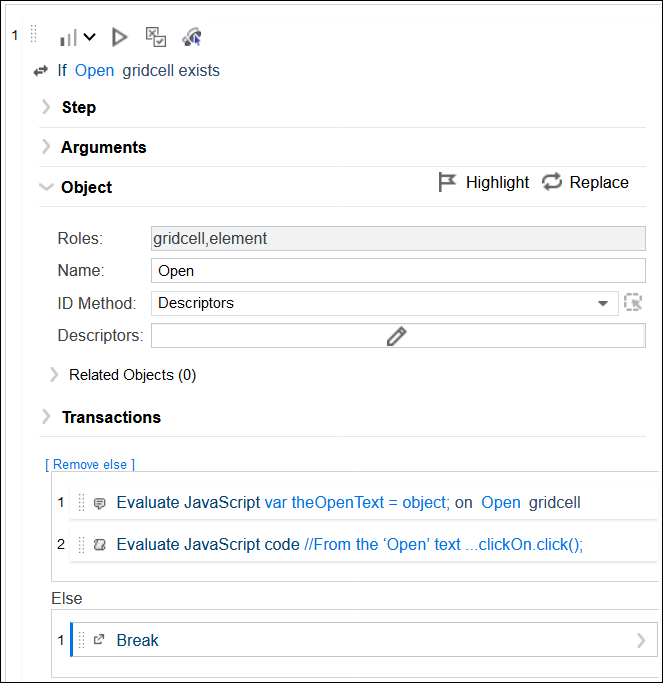This screenshot has width=663, height=683.
Task: Expand the Step section
Action: point(46,107)
